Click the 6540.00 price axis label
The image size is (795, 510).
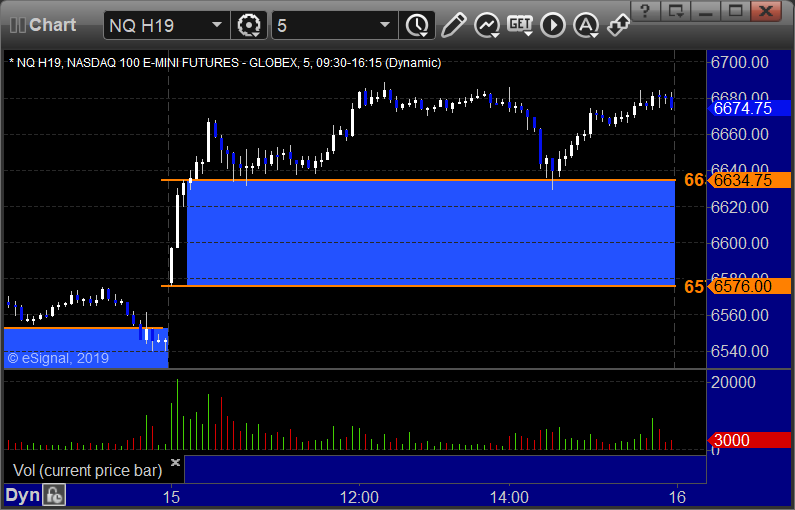point(739,351)
